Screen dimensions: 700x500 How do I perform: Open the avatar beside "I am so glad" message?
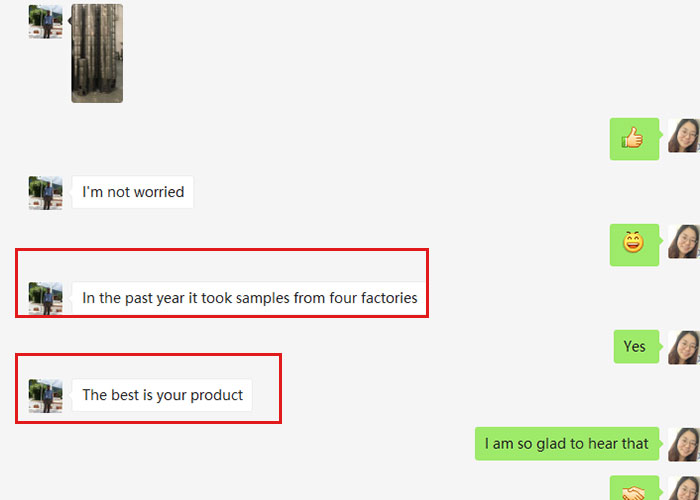coord(684,444)
